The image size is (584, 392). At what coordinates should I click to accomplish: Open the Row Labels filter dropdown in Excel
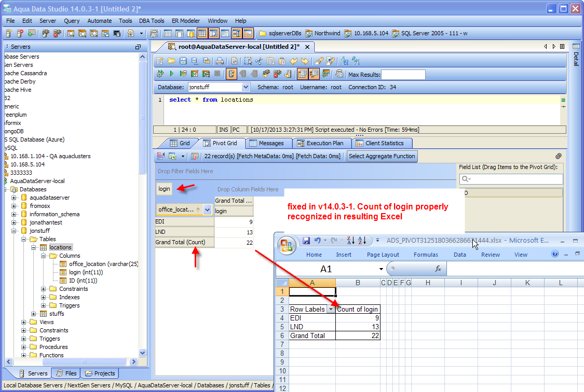click(x=331, y=309)
